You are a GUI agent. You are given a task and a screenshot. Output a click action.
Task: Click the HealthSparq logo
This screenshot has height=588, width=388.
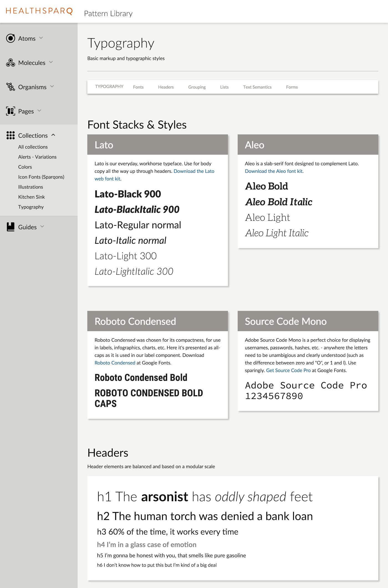click(39, 11)
